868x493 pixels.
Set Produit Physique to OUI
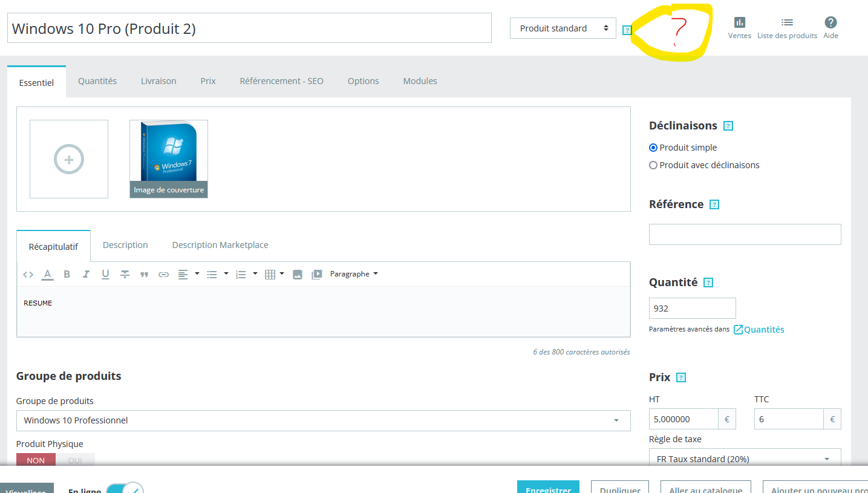[x=75, y=460]
